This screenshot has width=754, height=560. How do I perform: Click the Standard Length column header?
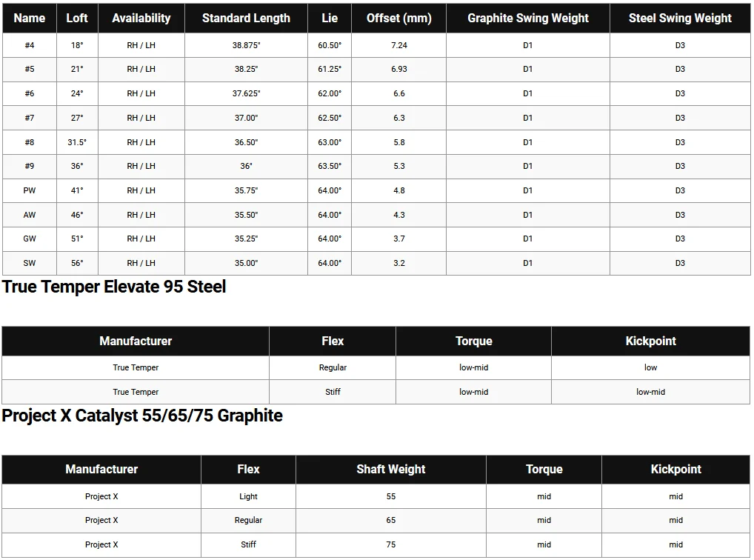click(x=246, y=18)
